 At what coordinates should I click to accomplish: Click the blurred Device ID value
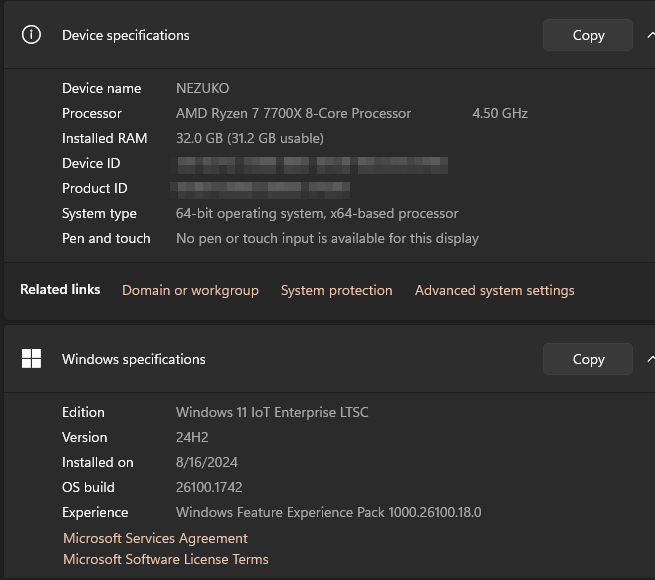(x=312, y=163)
